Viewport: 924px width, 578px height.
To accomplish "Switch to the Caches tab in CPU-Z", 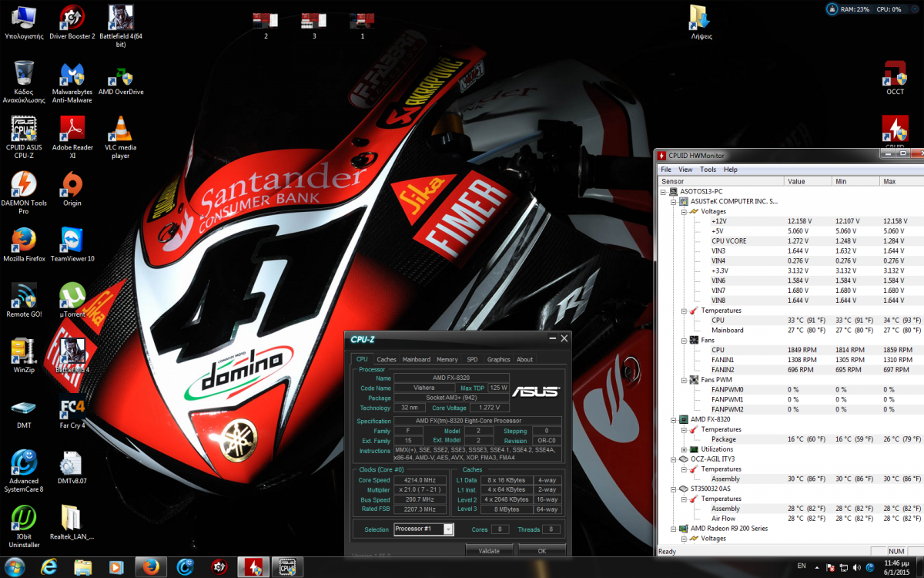I will pyautogui.click(x=387, y=359).
